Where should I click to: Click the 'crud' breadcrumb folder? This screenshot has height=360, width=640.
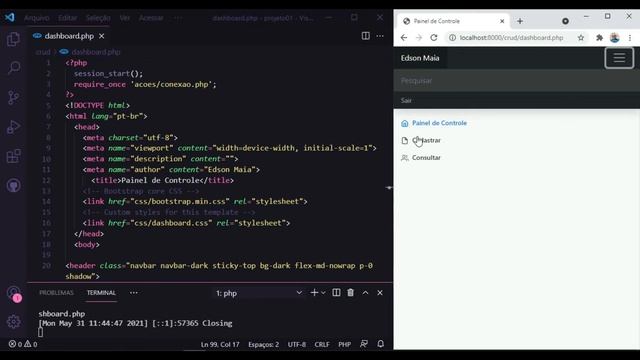(x=42, y=52)
